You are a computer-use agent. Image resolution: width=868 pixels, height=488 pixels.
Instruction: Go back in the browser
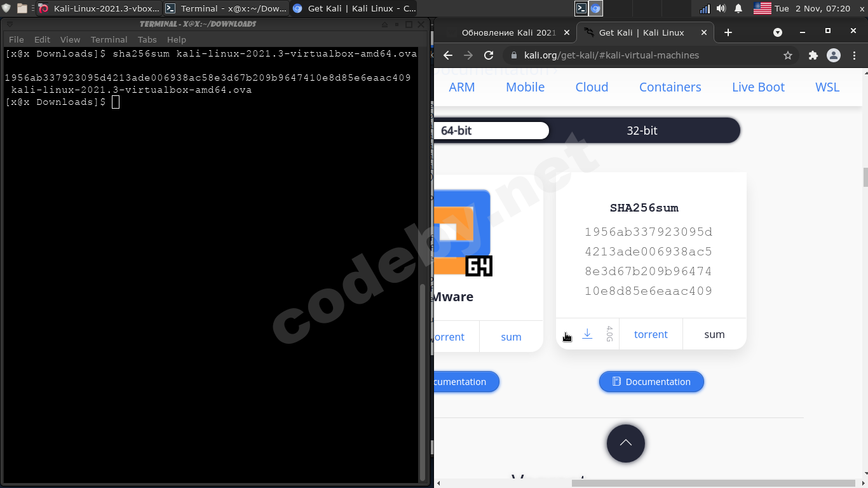448,55
